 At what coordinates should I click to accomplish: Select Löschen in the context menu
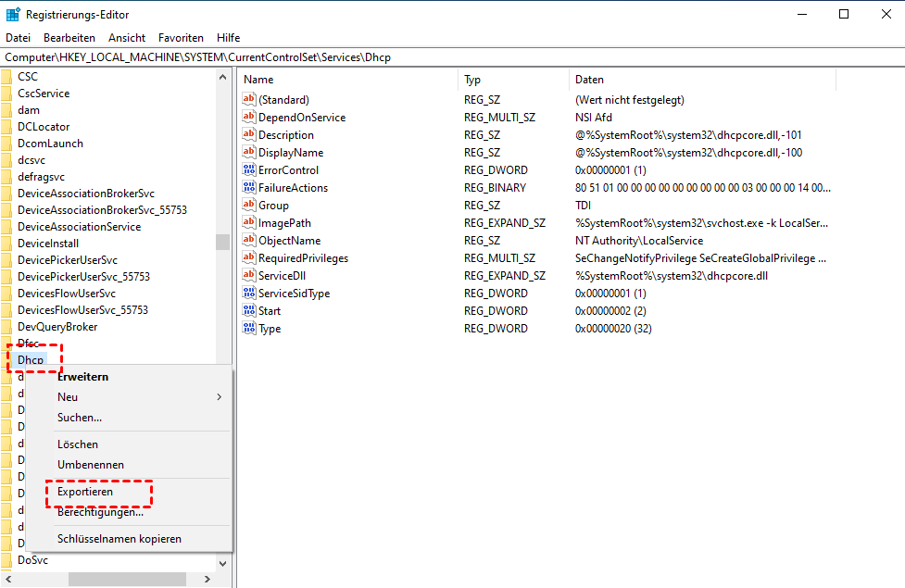(78, 444)
